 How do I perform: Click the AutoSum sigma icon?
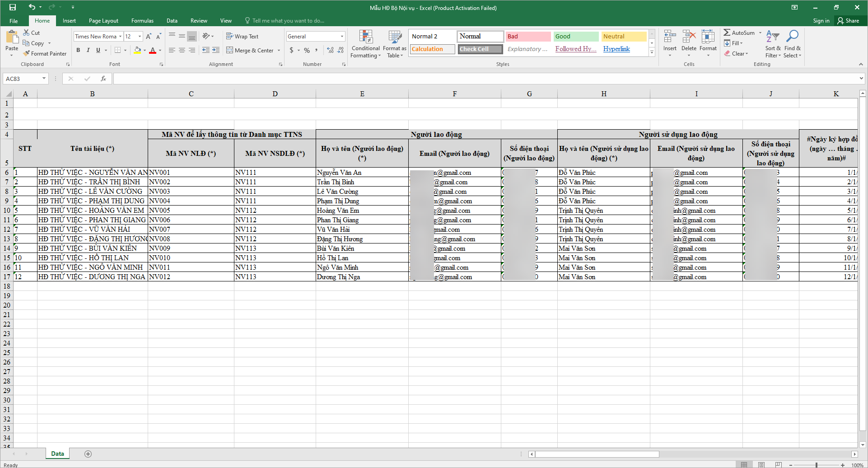(x=727, y=33)
